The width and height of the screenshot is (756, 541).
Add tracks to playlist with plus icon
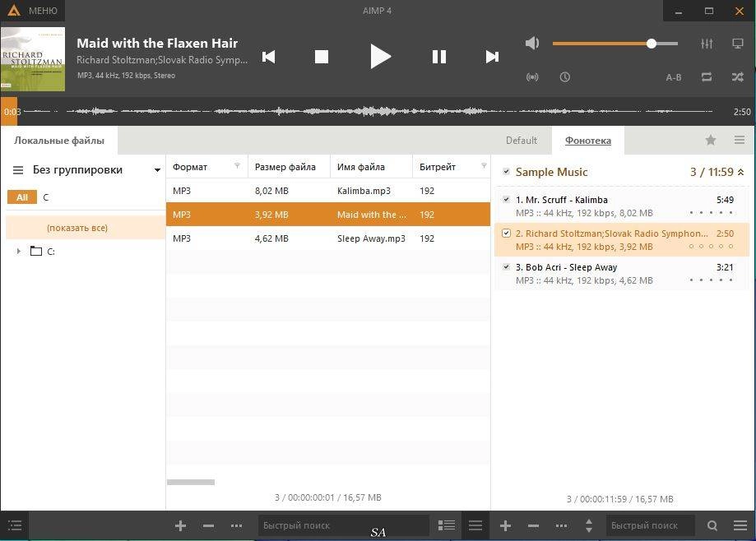click(x=505, y=525)
